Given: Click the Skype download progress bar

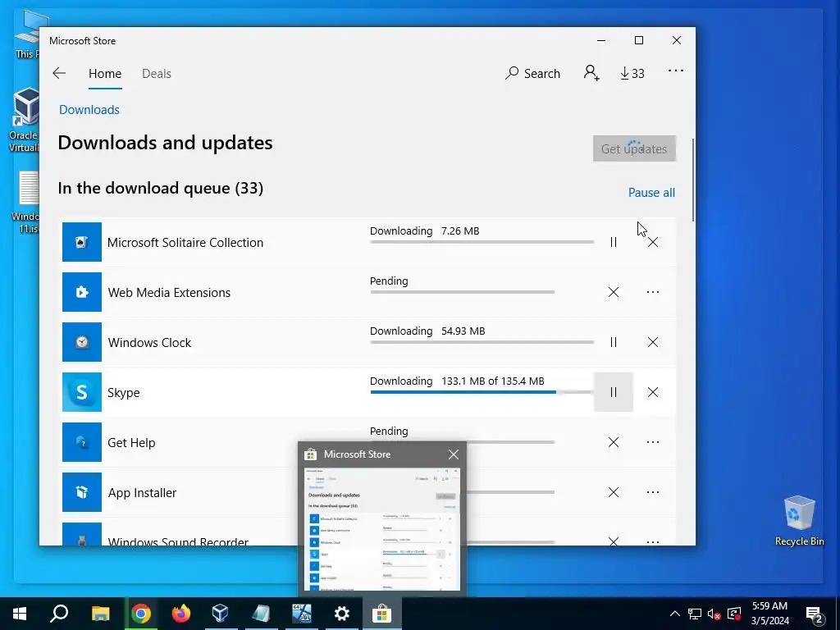Looking at the screenshot, I should 481,392.
